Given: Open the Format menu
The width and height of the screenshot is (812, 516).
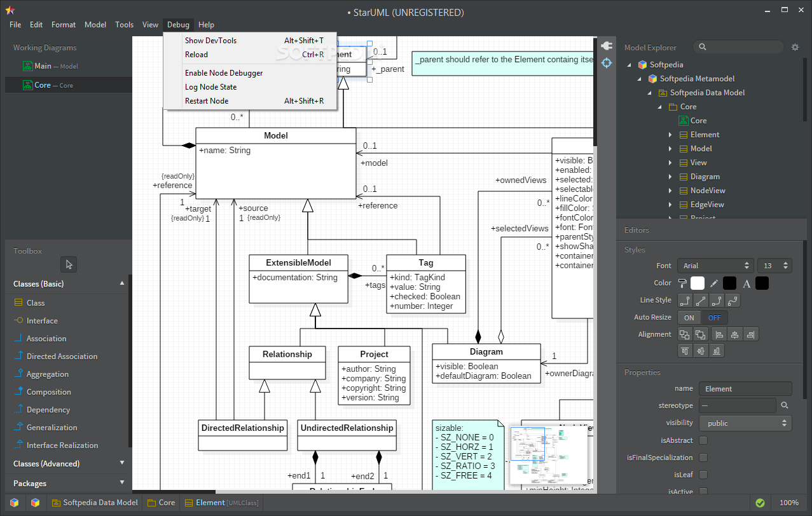Looking at the screenshot, I should click(64, 25).
